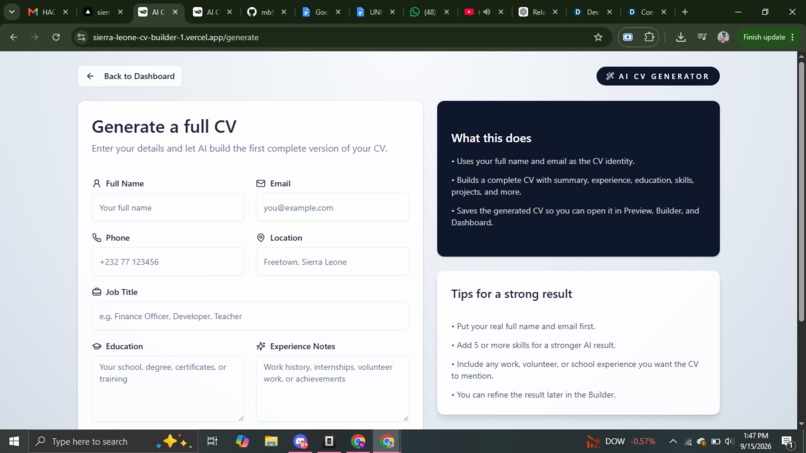Click the magic wand icon in AI CV Generator
Viewport: 806px width, 453px height.
point(610,76)
